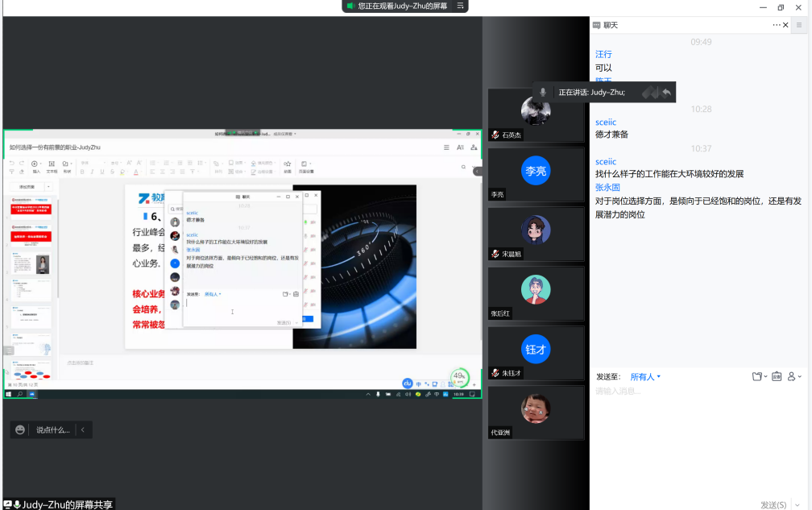This screenshot has height=510, width=812.
Task: Open the emoji reaction smiley icon
Action: [x=20, y=430]
